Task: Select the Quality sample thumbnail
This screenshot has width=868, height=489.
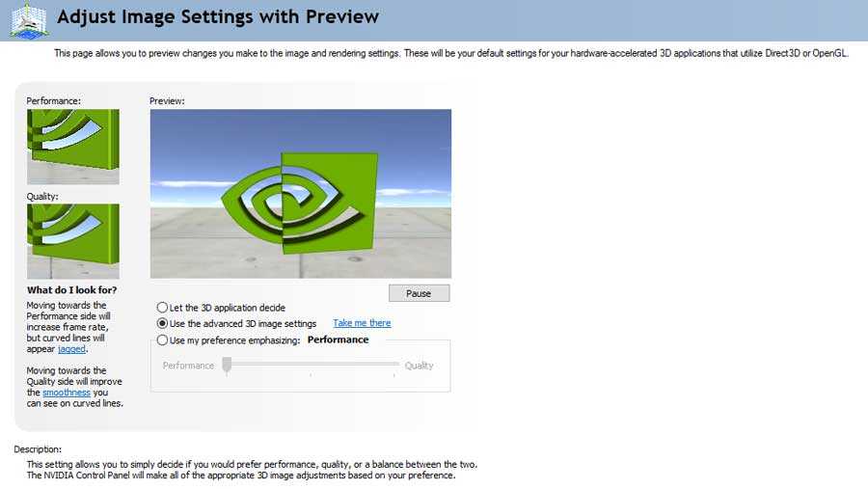Action: pyautogui.click(x=73, y=241)
